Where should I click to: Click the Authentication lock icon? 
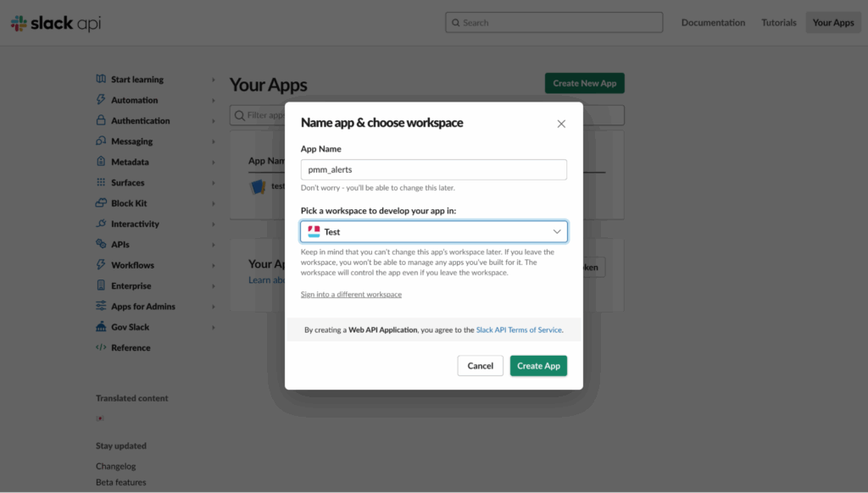tap(101, 121)
